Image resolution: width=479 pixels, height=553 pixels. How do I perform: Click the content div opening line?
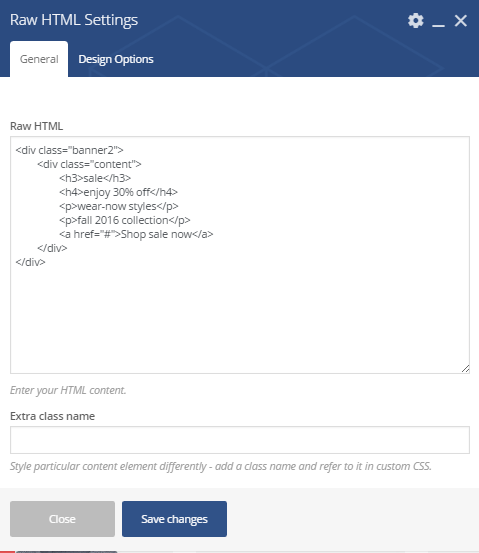click(89, 164)
